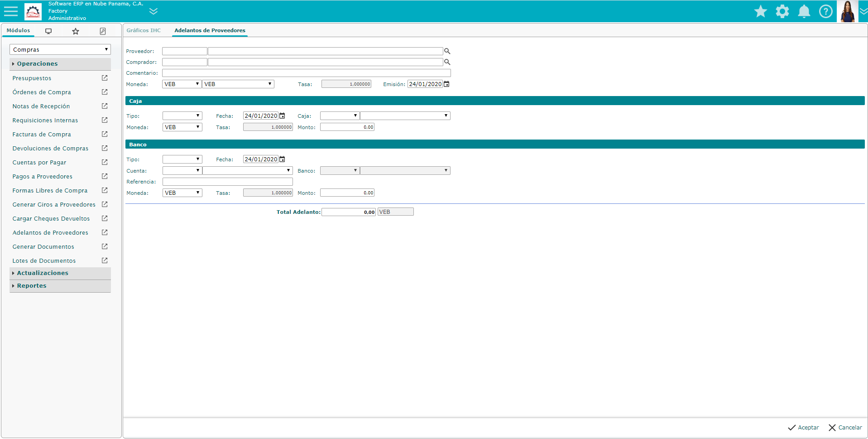Click the favorites star icon in header
Screen dimensions: 868x439
pos(760,11)
